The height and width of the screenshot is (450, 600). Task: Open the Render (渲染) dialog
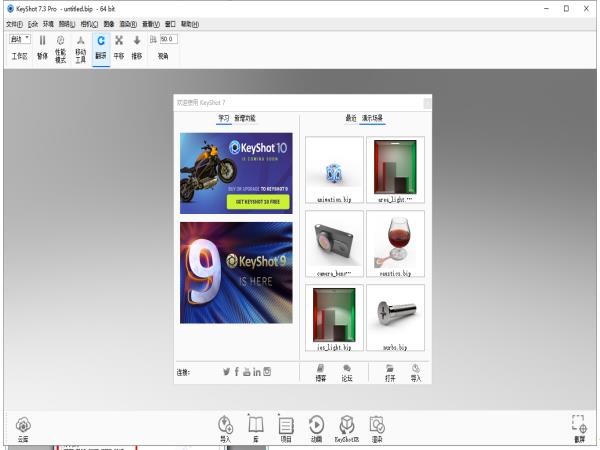(377, 429)
